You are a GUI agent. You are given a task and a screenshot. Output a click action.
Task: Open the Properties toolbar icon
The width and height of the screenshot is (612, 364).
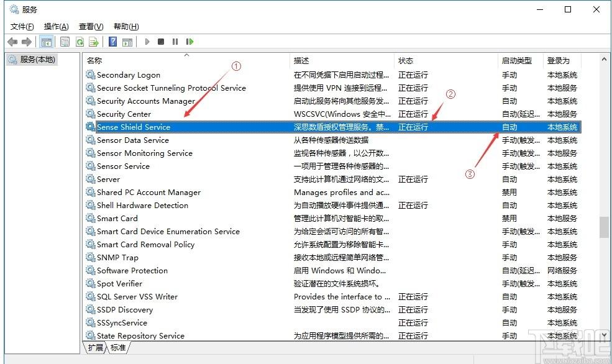tap(65, 42)
